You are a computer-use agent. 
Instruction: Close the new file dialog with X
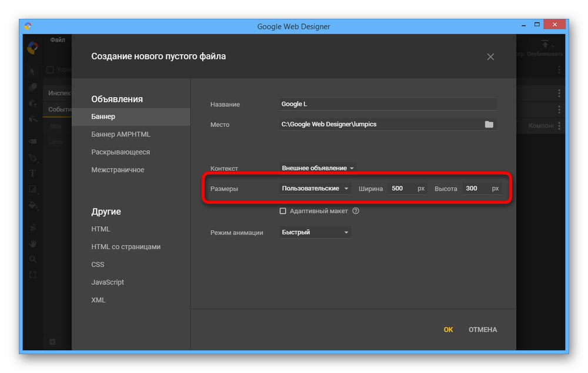coord(490,57)
